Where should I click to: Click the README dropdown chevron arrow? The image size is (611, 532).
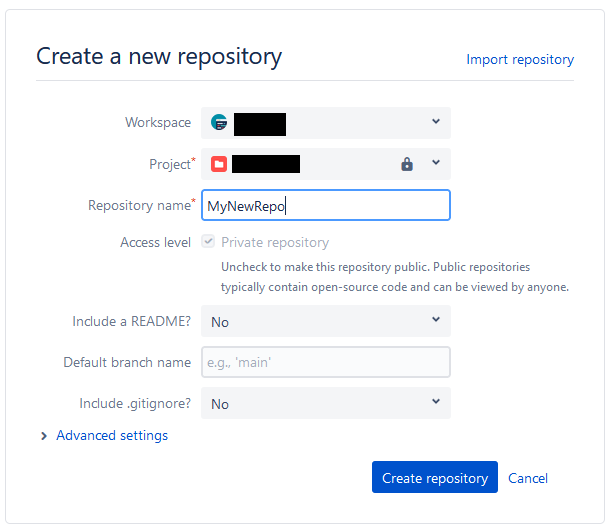click(x=436, y=320)
